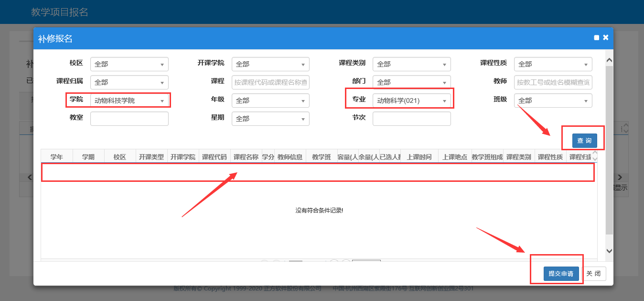Open the 校区 dropdown
Image resolution: width=644 pixels, height=301 pixels.
129,64
